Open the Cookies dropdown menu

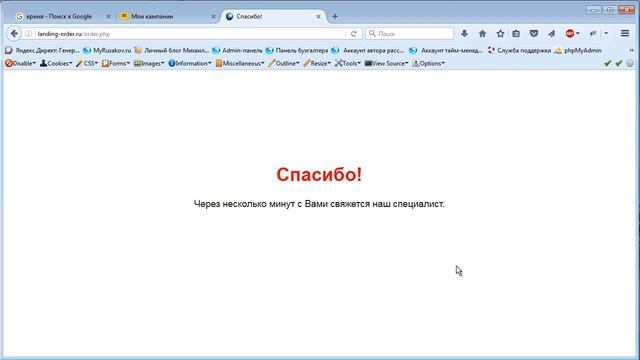pos(56,63)
